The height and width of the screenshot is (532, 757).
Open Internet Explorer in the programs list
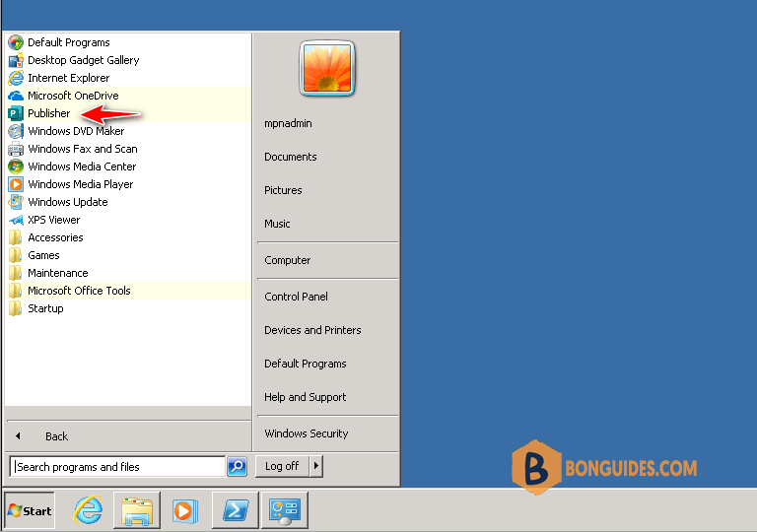point(128,78)
